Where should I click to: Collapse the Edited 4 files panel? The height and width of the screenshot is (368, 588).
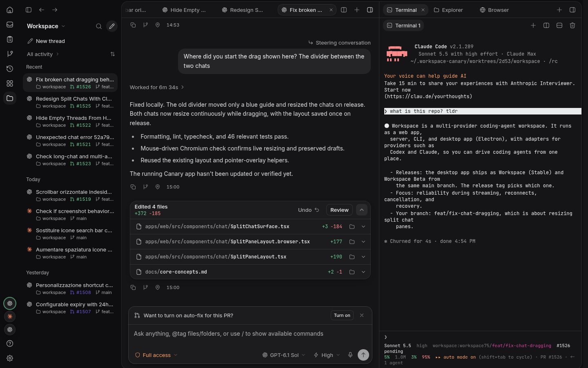(x=362, y=210)
